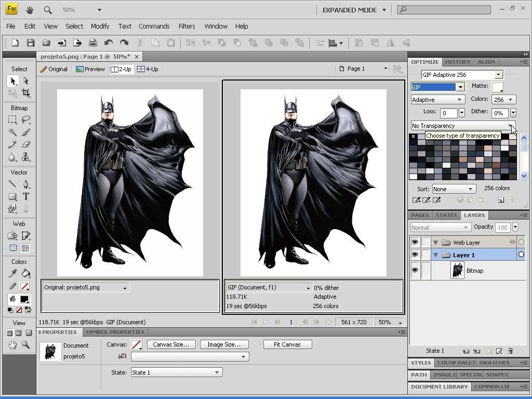Open the GIF Adaptive 256 preset dropdown
This screenshot has width=532, height=399.
point(498,75)
